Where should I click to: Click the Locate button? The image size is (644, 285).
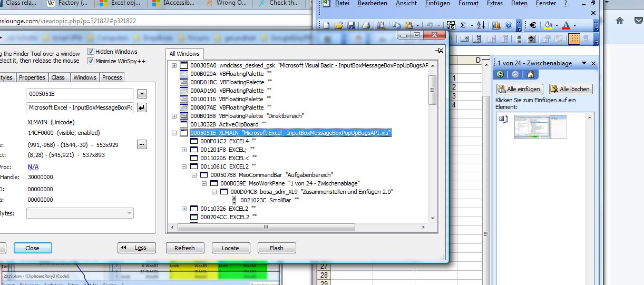[x=230, y=248]
